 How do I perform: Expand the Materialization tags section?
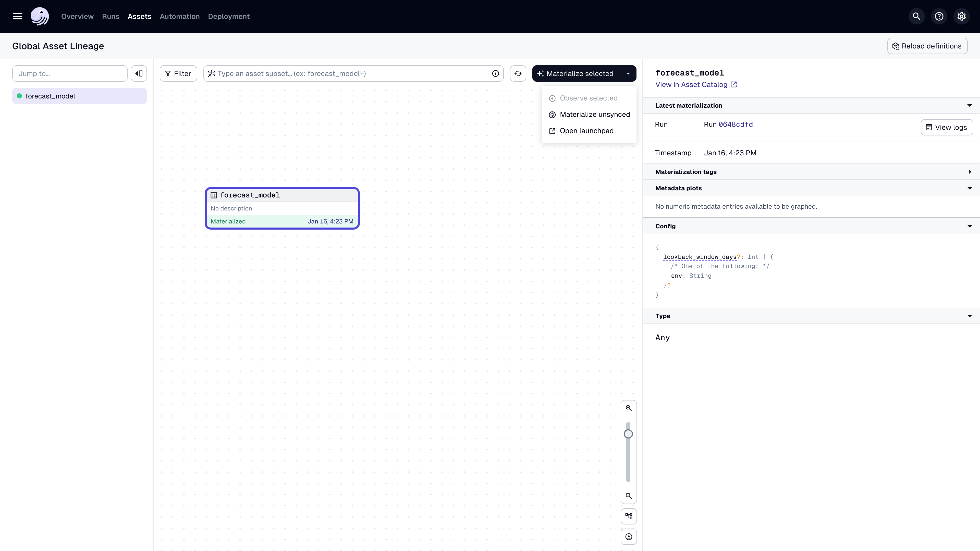[969, 172]
